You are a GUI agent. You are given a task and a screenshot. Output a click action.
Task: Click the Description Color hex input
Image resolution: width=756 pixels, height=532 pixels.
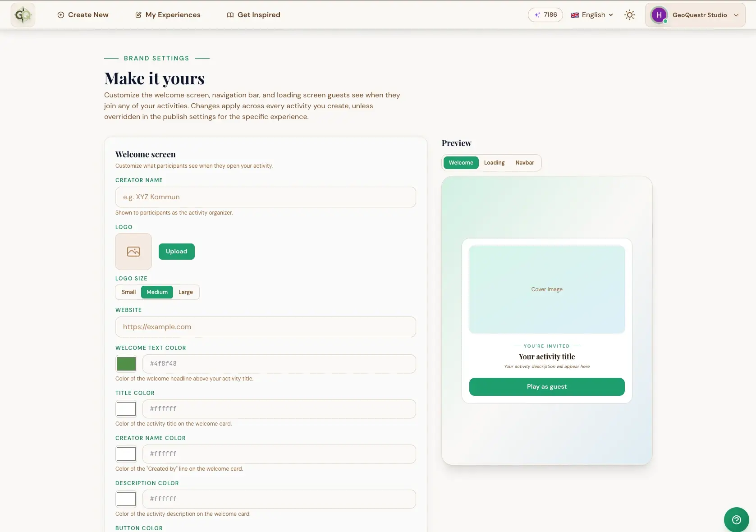(279, 499)
